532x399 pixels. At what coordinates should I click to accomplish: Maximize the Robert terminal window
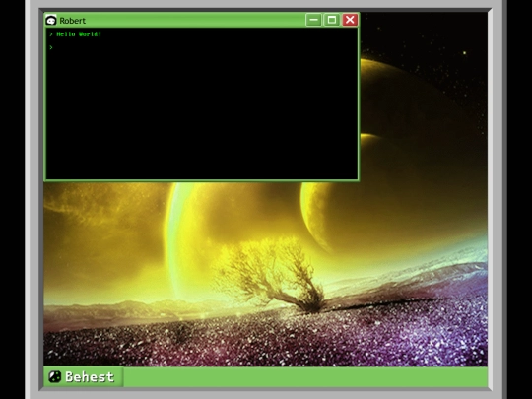pyautogui.click(x=332, y=20)
